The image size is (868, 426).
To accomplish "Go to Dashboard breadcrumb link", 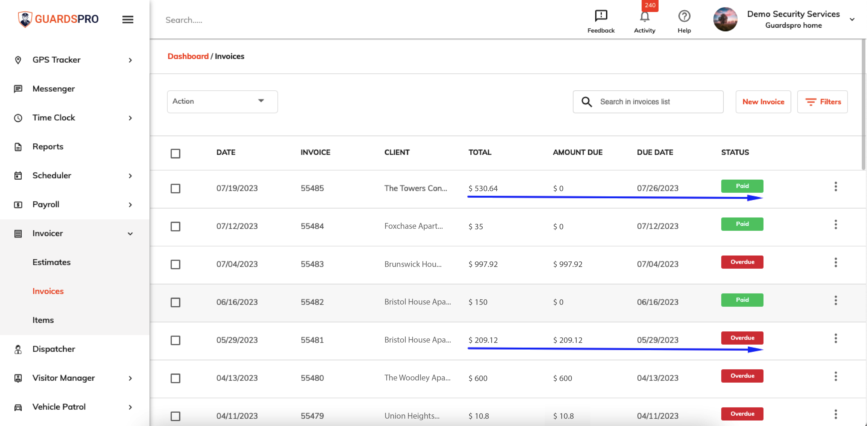I will point(188,56).
